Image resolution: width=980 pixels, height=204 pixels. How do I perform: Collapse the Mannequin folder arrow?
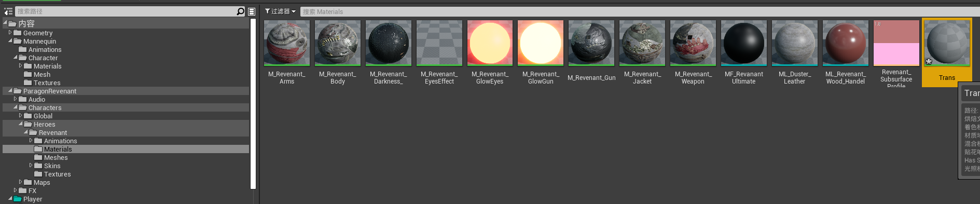pyautogui.click(x=10, y=41)
